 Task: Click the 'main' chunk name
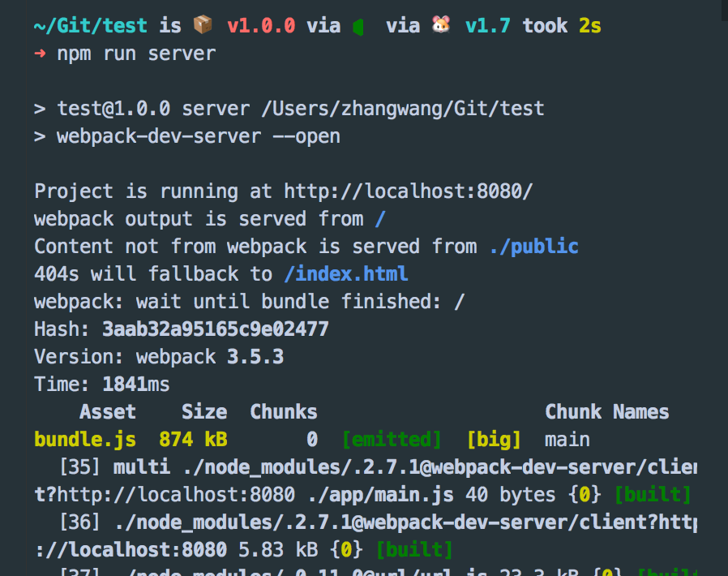pos(567,440)
